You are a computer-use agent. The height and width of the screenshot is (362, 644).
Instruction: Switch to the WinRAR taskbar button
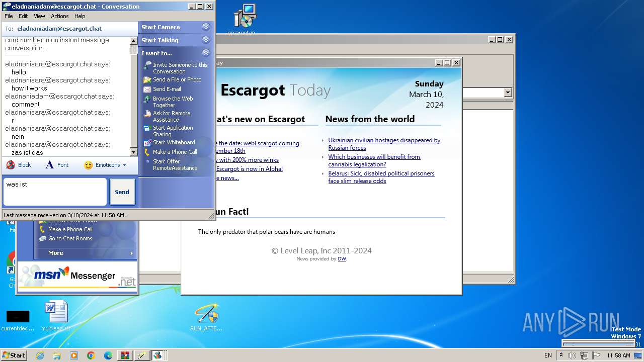(x=125, y=355)
